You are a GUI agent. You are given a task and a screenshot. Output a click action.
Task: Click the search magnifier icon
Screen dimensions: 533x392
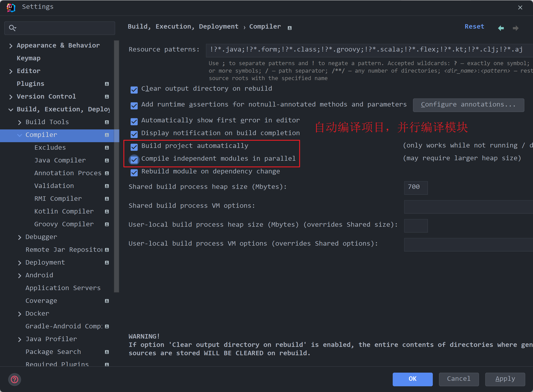pos(12,28)
